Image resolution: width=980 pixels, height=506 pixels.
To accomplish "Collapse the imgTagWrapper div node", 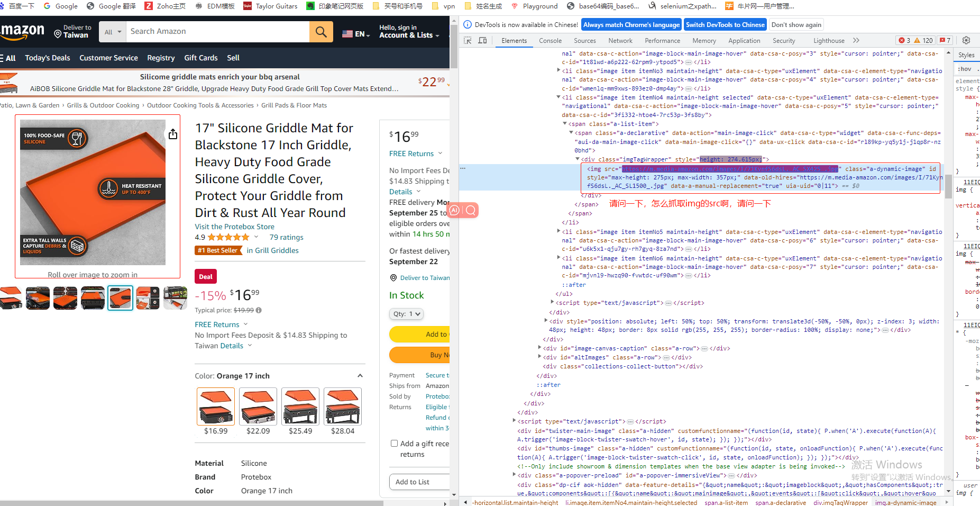I will tap(578, 159).
